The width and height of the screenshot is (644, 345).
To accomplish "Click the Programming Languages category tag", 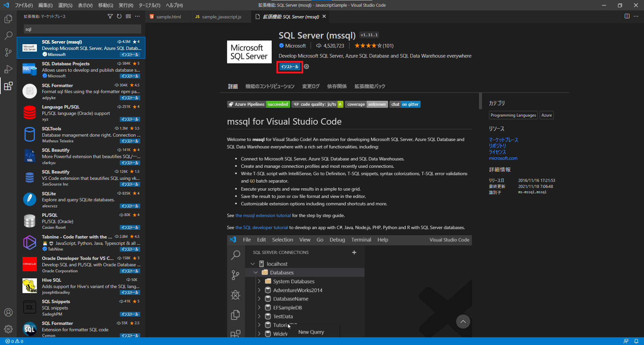I will (x=513, y=115).
